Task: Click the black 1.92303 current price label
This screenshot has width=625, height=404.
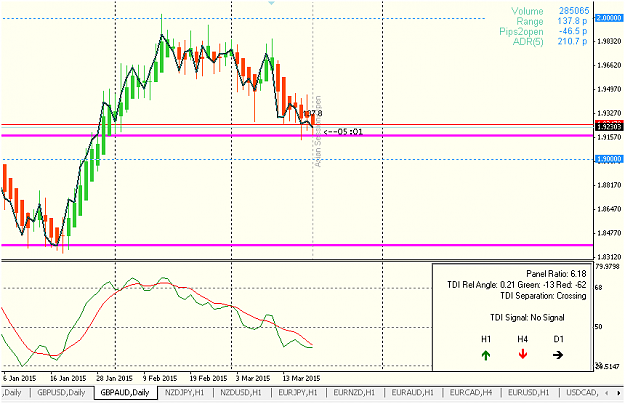Action: pyautogui.click(x=609, y=127)
